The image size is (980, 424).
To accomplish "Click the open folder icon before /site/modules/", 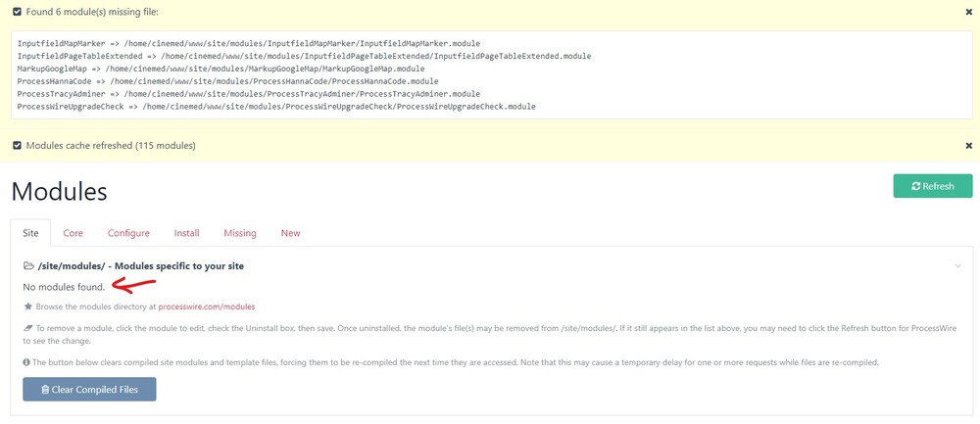I will click(x=28, y=266).
